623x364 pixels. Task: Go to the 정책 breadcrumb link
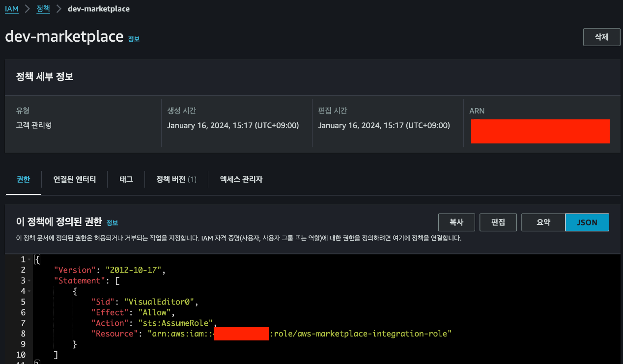pyautogui.click(x=43, y=9)
